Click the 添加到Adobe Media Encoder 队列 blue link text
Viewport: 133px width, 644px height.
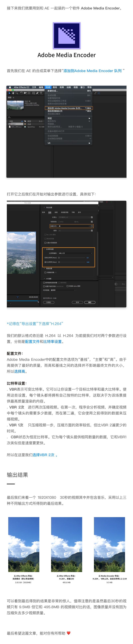pos(93,71)
